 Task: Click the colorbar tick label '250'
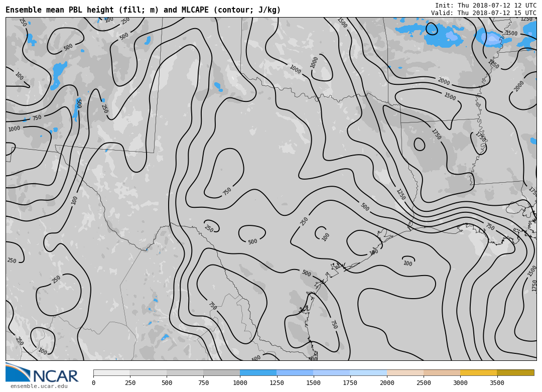130,382
